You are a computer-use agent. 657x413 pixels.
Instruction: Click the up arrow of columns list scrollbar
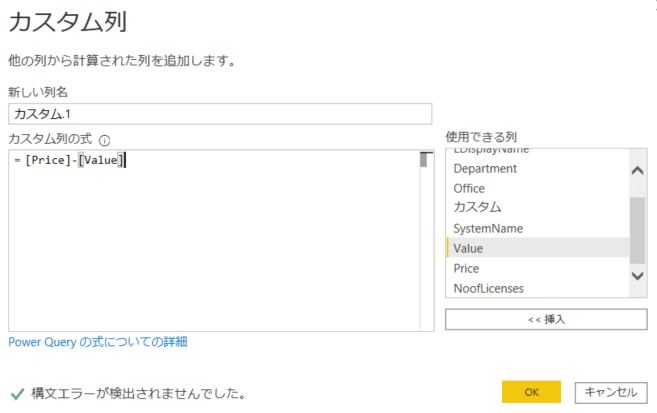pyautogui.click(x=638, y=170)
